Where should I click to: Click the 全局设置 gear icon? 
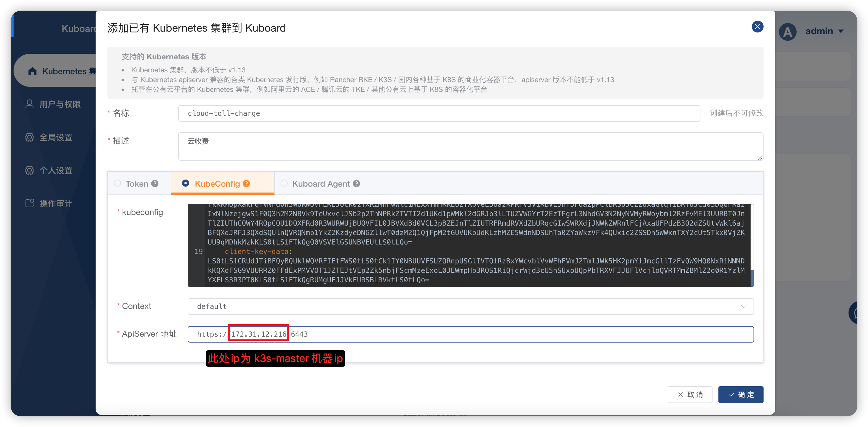pyautogui.click(x=30, y=137)
